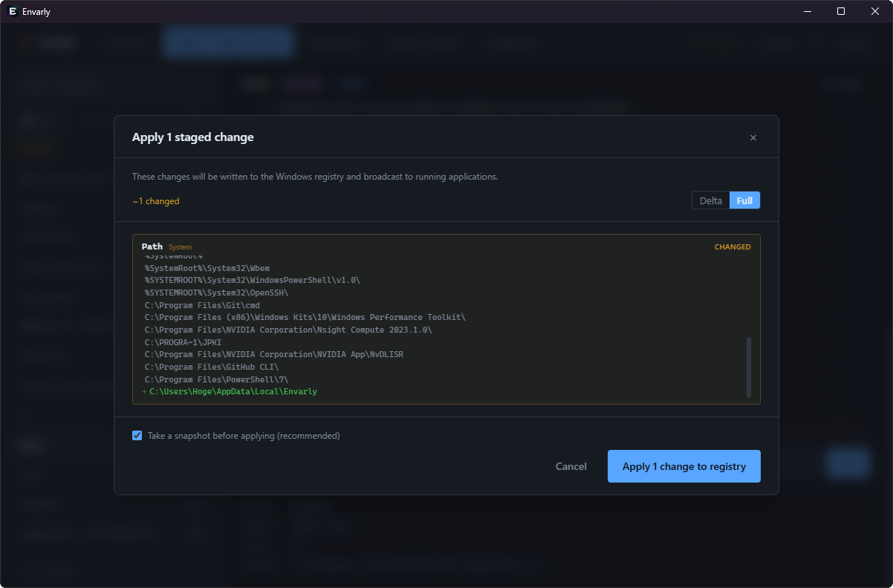The image size is (893, 588).
Task: Click the System scope label beside Path
Action: pyautogui.click(x=180, y=247)
